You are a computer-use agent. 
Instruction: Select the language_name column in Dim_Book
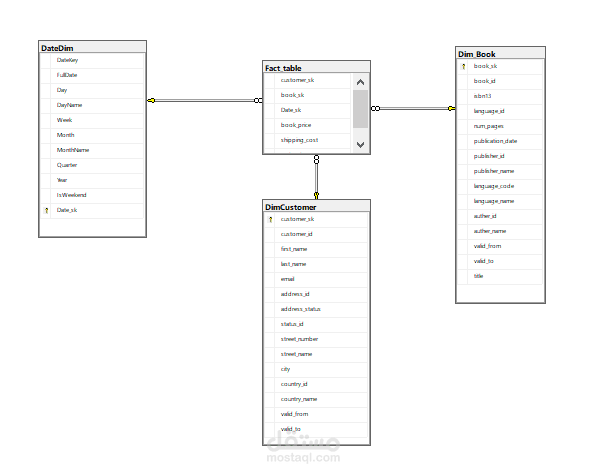[500, 201]
